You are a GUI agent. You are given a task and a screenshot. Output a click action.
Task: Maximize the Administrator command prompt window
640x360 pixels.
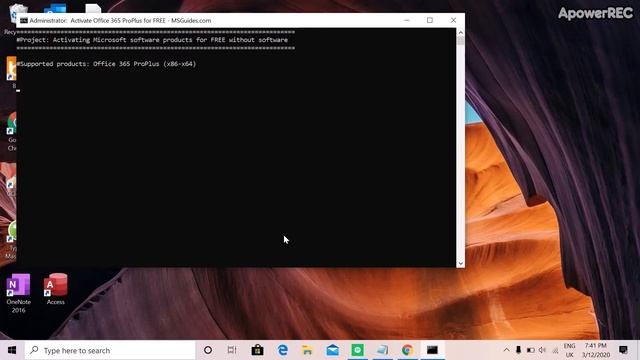point(430,20)
